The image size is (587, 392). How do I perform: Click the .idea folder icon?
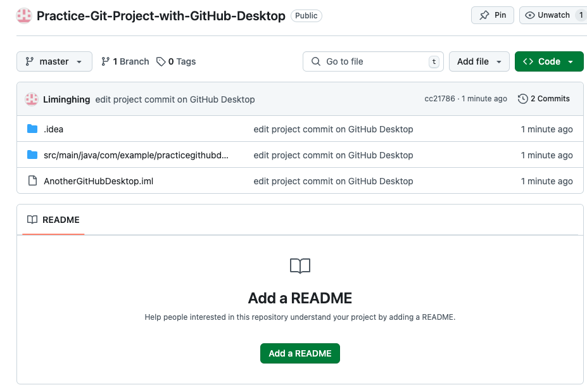(x=32, y=129)
